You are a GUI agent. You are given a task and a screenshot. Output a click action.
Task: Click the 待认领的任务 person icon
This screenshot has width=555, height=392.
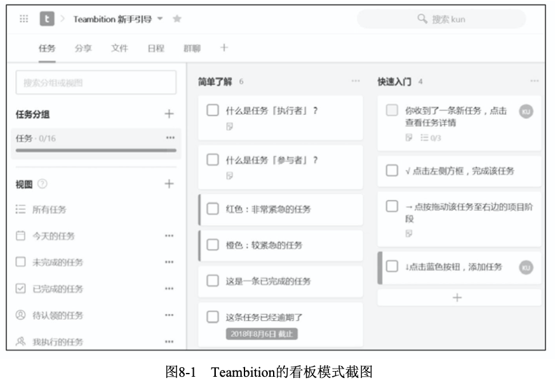click(20, 315)
